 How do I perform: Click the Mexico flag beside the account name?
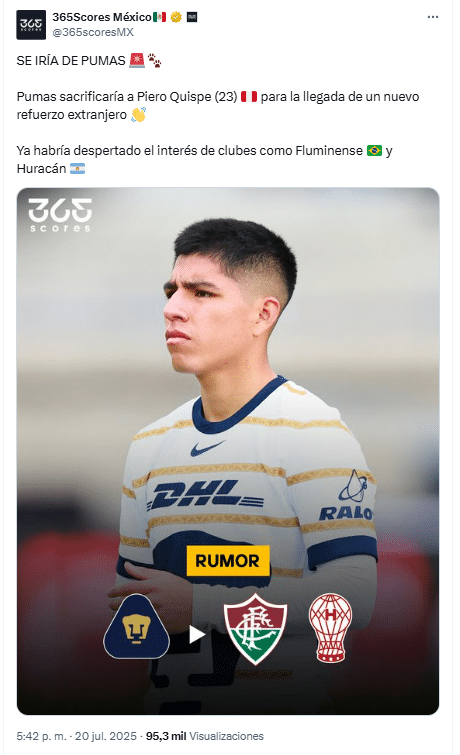click(x=159, y=17)
